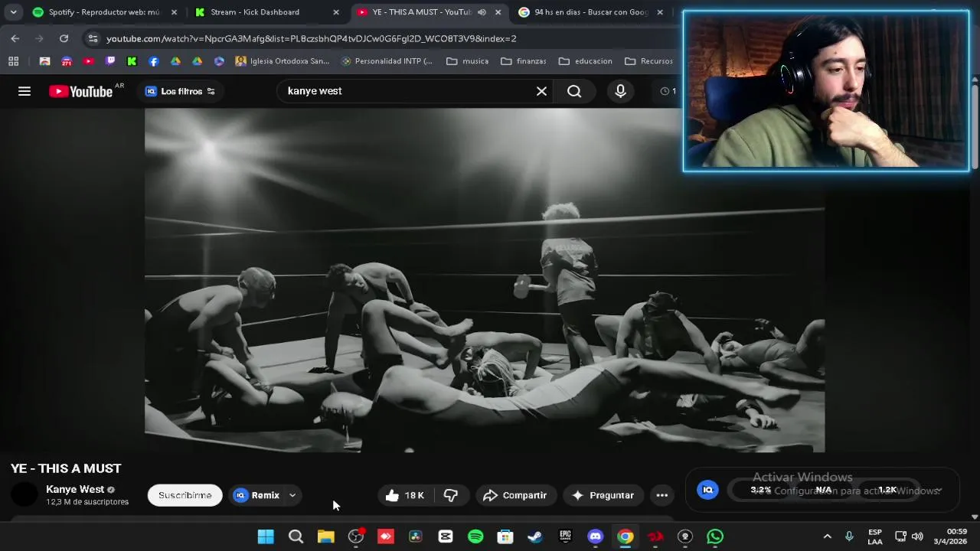Reload the page
Image resolution: width=980 pixels, height=551 pixels.
(x=64, y=38)
